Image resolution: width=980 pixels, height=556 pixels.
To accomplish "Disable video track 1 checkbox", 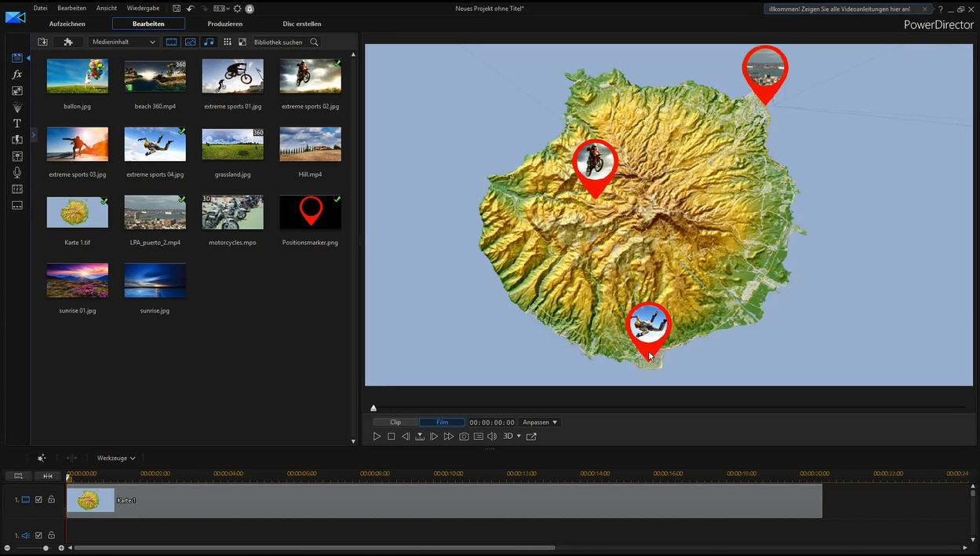I will pyautogui.click(x=38, y=499).
